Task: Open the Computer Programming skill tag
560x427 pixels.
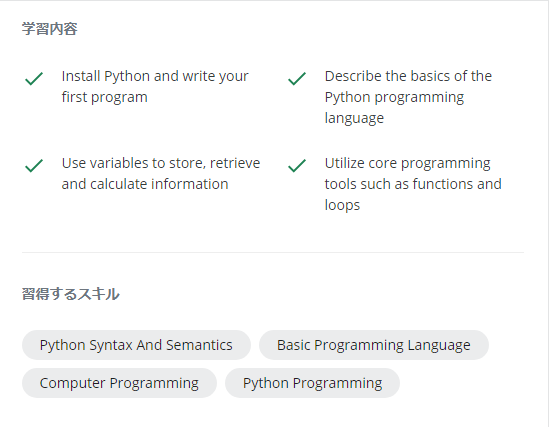Action: click(x=119, y=383)
